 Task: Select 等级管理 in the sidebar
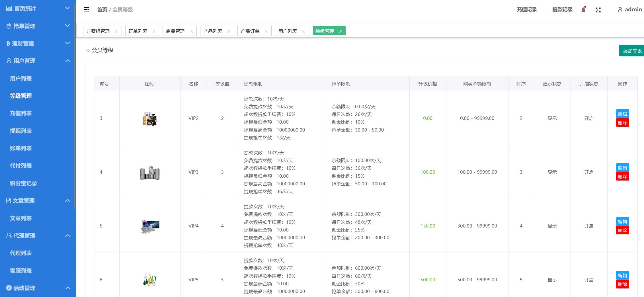(x=21, y=96)
